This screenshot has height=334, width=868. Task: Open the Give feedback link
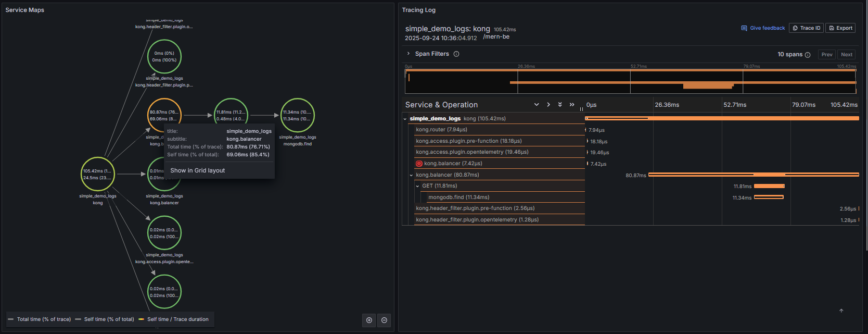(x=763, y=28)
